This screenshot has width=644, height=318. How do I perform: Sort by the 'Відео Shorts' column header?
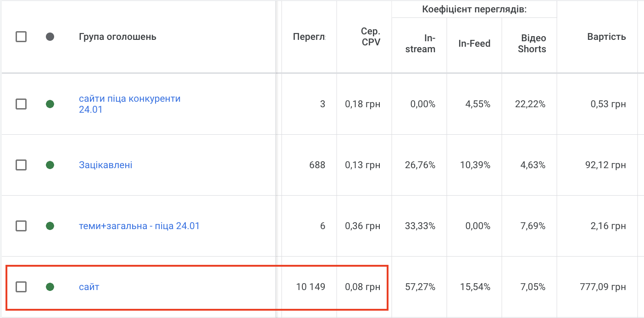pos(532,44)
